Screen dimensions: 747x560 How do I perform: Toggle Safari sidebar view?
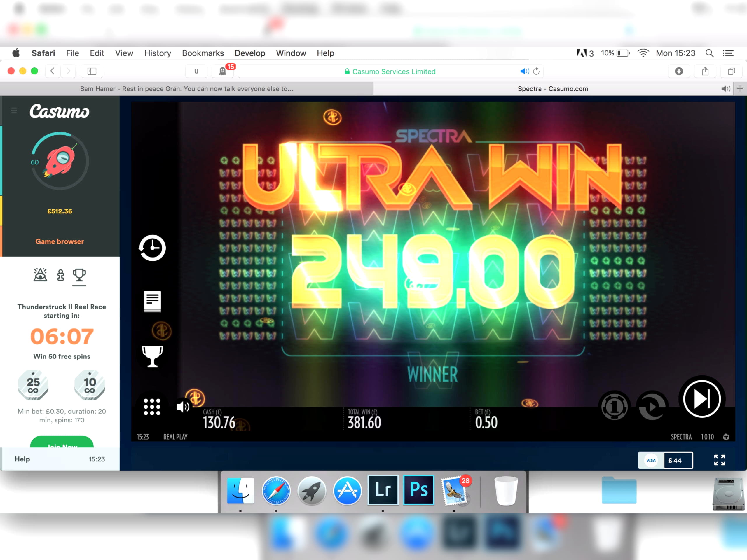tap(92, 71)
